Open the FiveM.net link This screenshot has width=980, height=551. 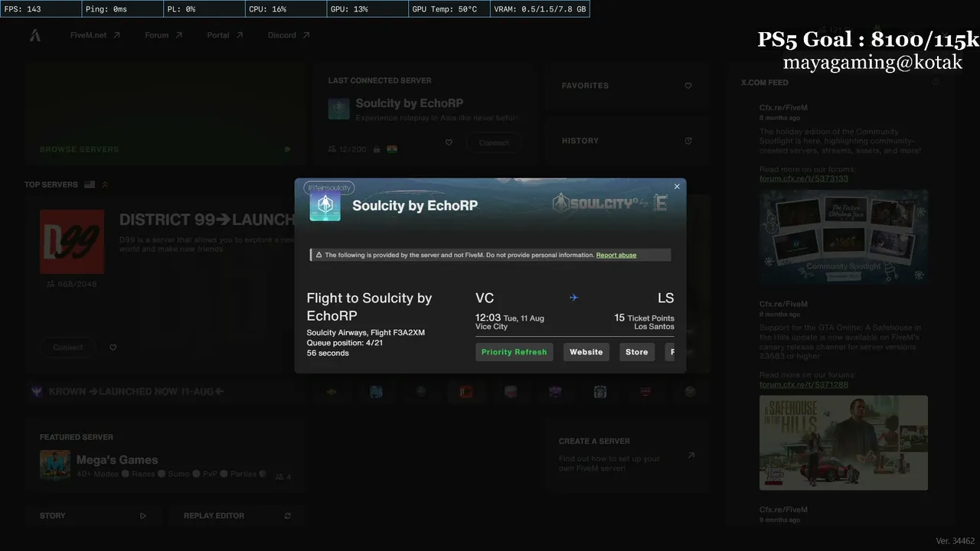(x=95, y=35)
